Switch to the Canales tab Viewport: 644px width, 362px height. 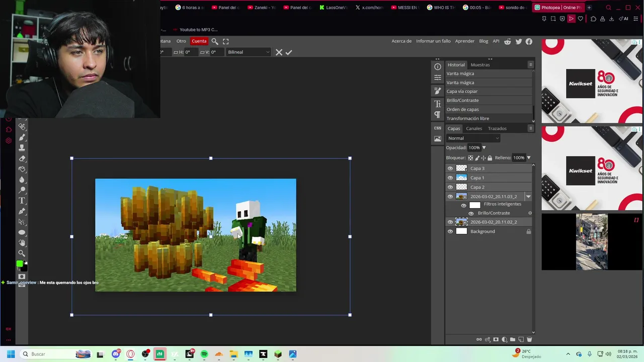pyautogui.click(x=474, y=129)
